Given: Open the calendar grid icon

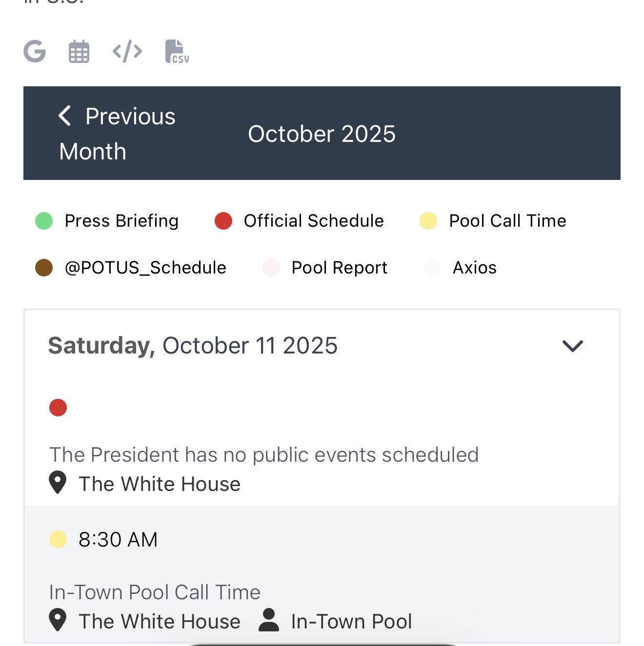Looking at the screenshot, I should pos(79,52).
